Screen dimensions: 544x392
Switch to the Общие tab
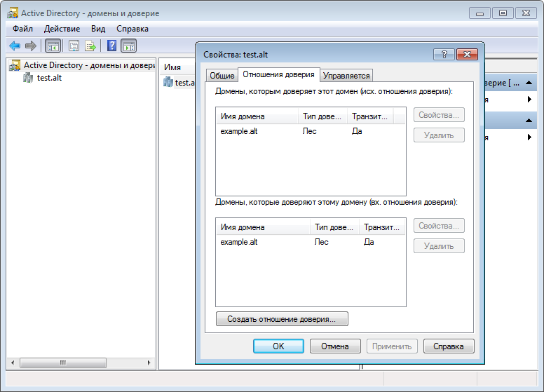click(222, 76)
